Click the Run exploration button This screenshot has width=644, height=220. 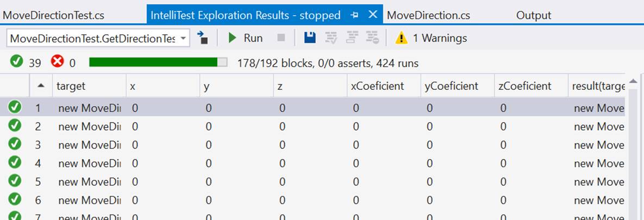(x=245, y=38)
